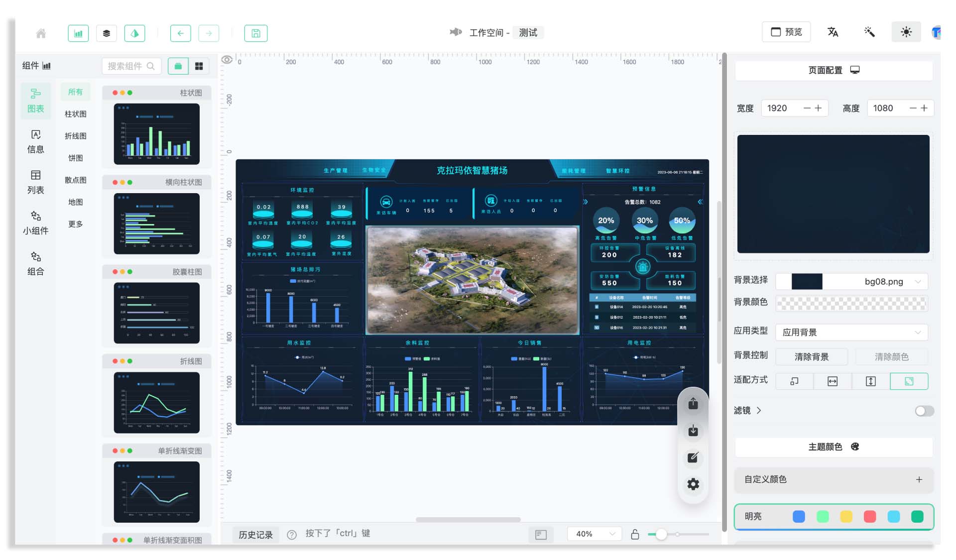The height and width of the screenshot is (560, 956).
Task: Open the 历史记录 history button
Action: 255,535
